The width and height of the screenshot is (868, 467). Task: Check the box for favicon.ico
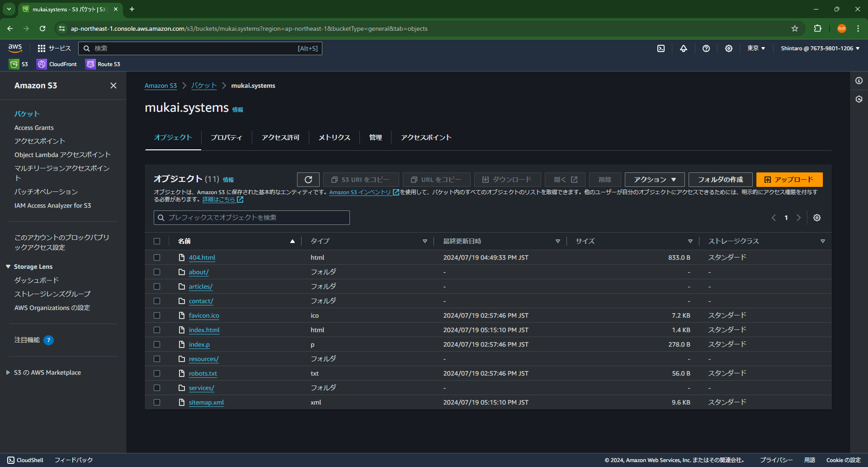coord(157,315)
